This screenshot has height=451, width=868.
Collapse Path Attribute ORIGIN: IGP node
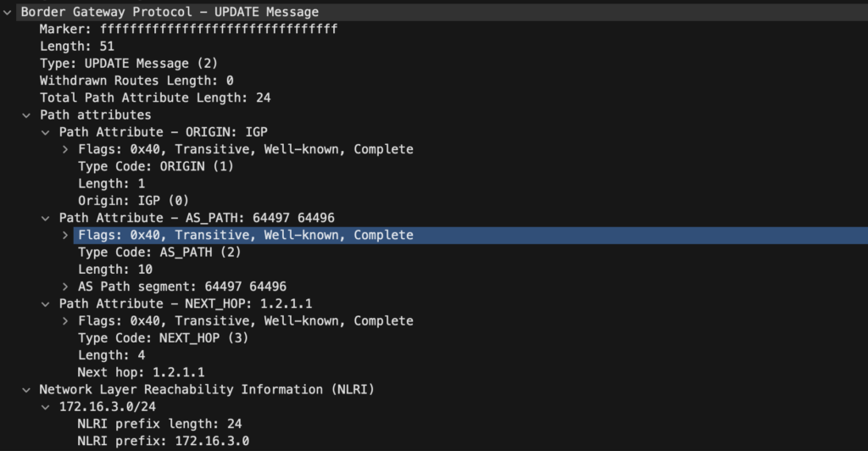46,132
